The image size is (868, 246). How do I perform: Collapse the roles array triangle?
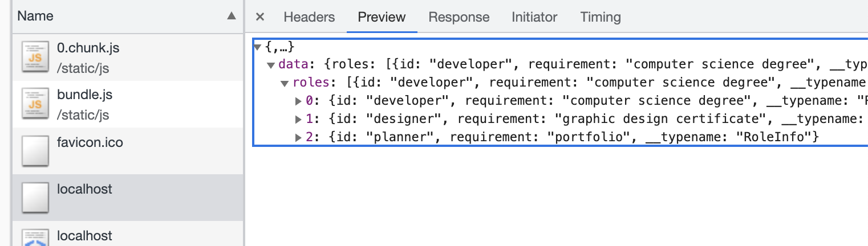click(285, 83)
